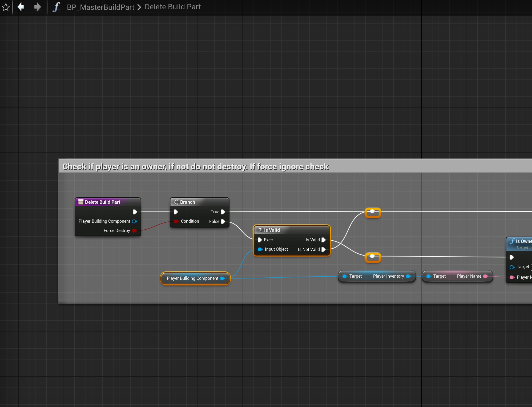This screenshot has width=532, height=407.
Task: Click the Delete Build Part breadcrumb
Action: click(x=172, y=7)
